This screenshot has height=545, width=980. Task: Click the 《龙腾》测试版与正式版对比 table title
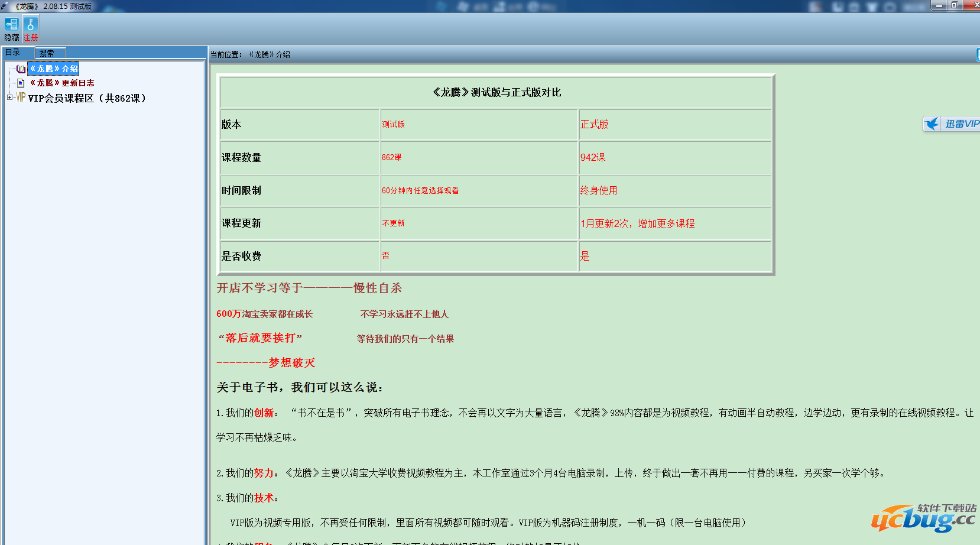point(497,92)
